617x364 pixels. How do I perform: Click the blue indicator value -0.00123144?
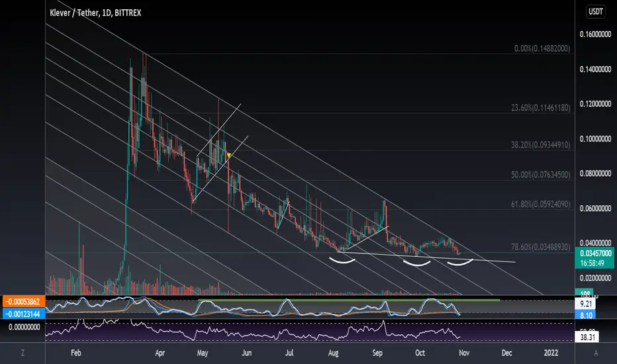point(24,314)
